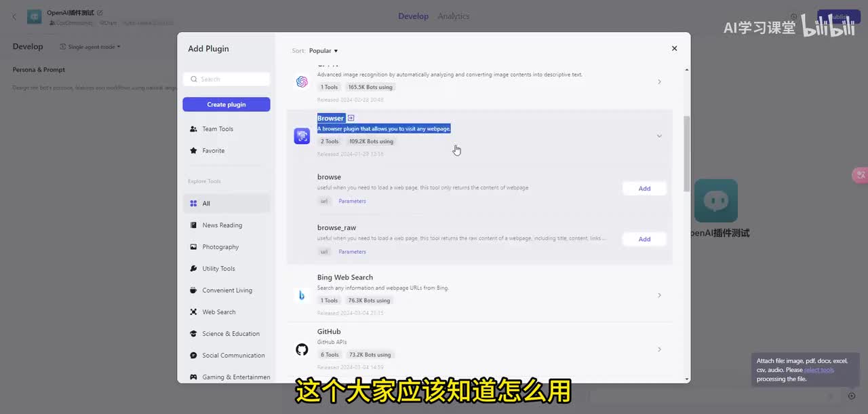
Task: Click the Convenient Living icon
Action: pyautogui.click(x=194, y=290)
